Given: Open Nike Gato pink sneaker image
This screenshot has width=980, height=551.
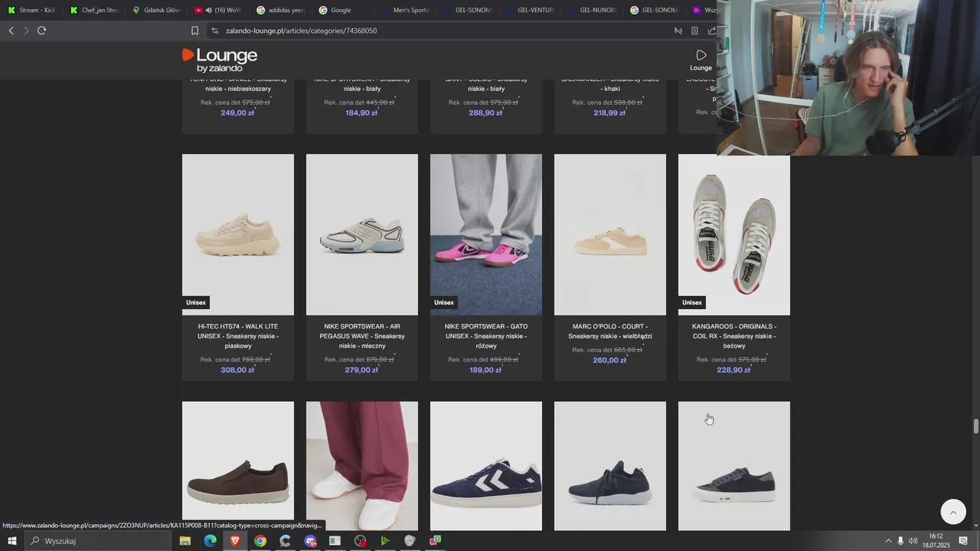Looking at the screenshot, I should pyautogui.click(x=486, y=234).
